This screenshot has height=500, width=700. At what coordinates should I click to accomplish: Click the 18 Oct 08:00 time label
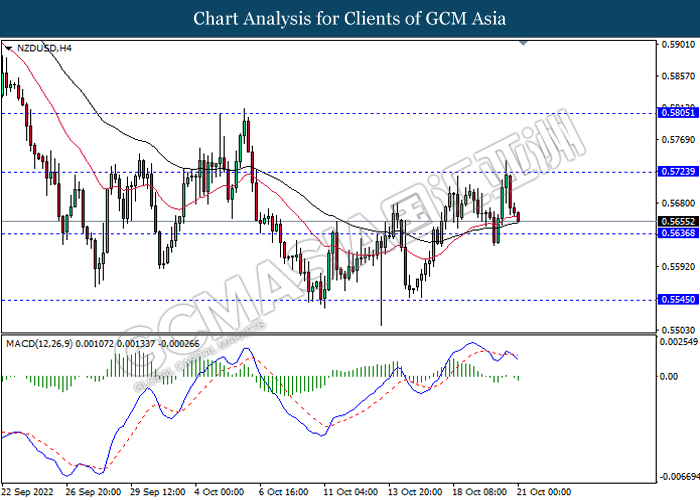[480, 492]
